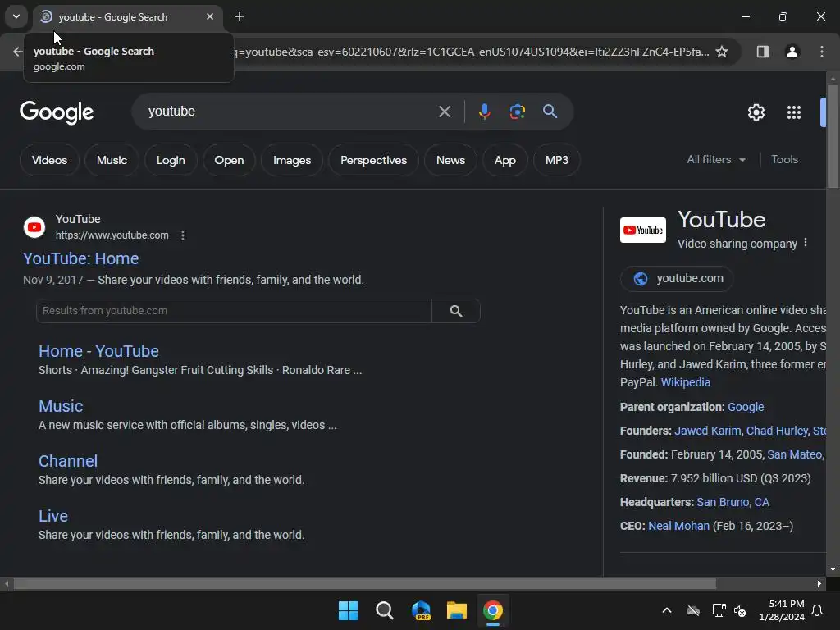Open Google Lens image search icon
Screen dimensions: 840x630
517,112
